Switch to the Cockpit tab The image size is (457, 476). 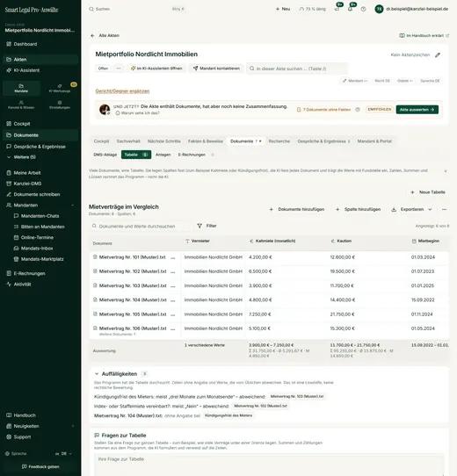[101, 141]
